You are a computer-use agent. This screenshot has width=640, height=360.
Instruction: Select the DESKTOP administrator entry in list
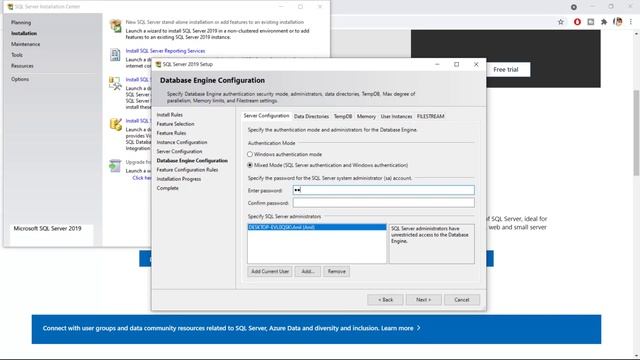tap(317, 227)
